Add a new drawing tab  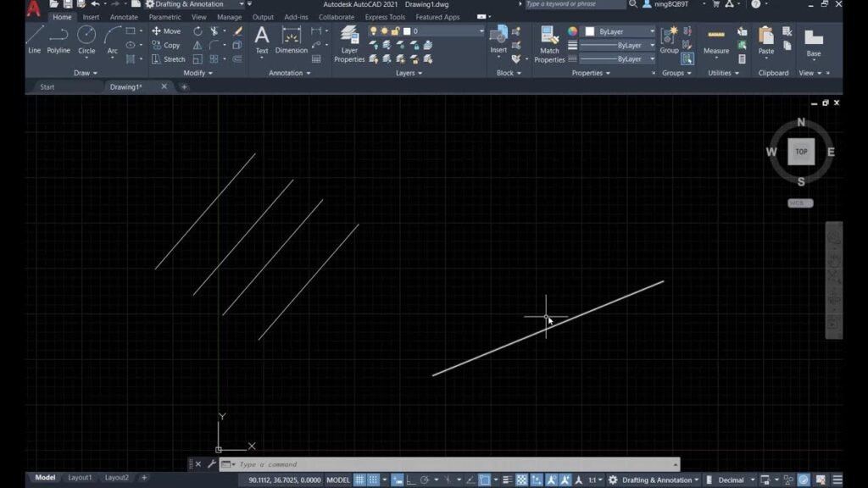pyautogui.click(x=184, y=87)
